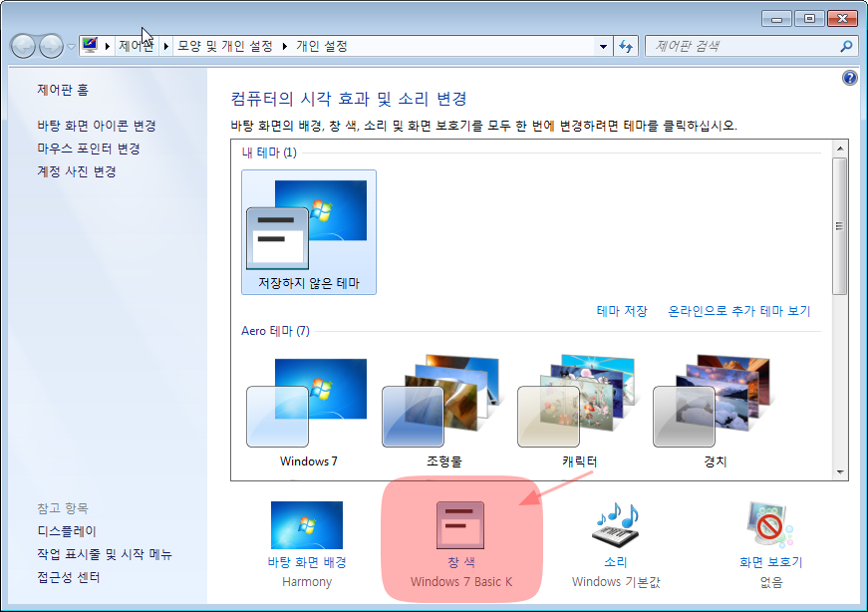The height and width of the screenshot is (612, 868).
Task: Select the 저장하지 않은 테마 thumbnail
Action: coord(309,232)
